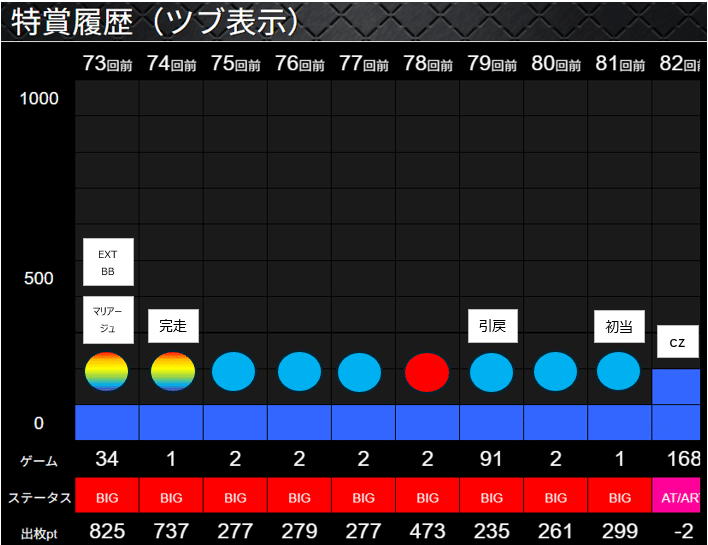Click the 80回前 column header
The height and width of the screenshot is (545, 708).
point(556,64)
